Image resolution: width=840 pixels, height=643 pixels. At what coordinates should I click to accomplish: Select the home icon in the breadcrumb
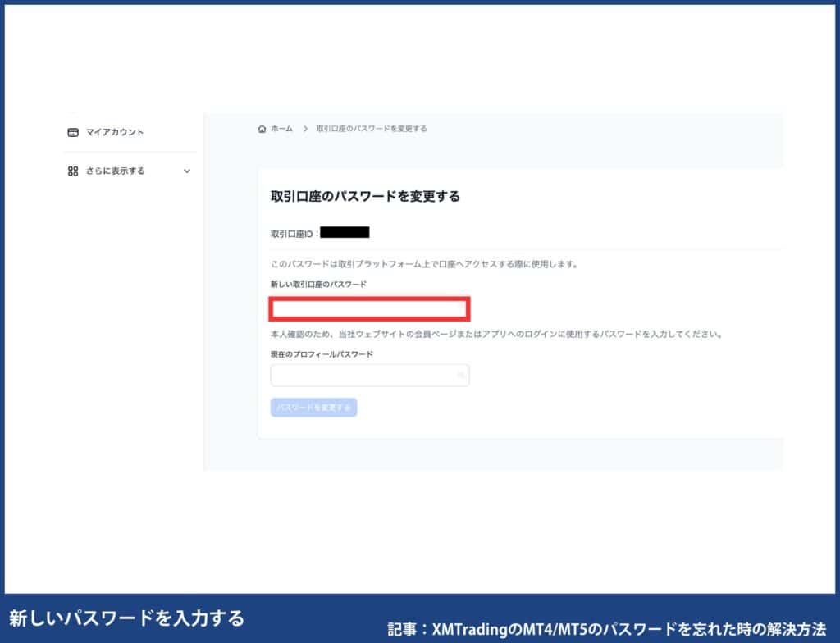[x=262, y=128]
